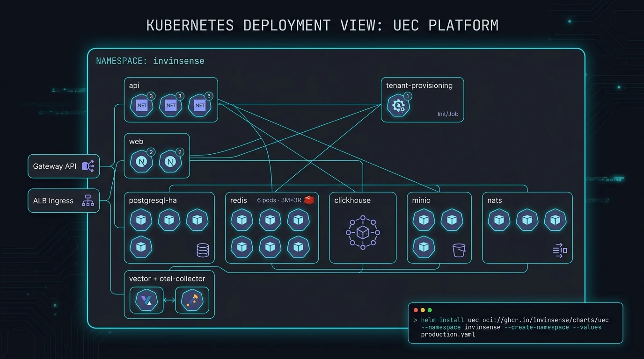Click the "NAMESPACE: invinsense" heading

pos(150,61)
